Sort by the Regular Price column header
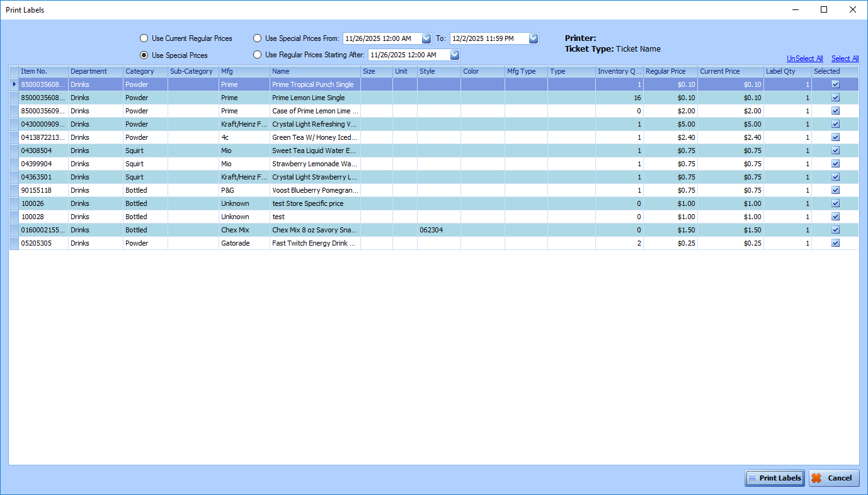Viewport: 868px width, 495px height. pyautogui.click(x=666, y=71)
